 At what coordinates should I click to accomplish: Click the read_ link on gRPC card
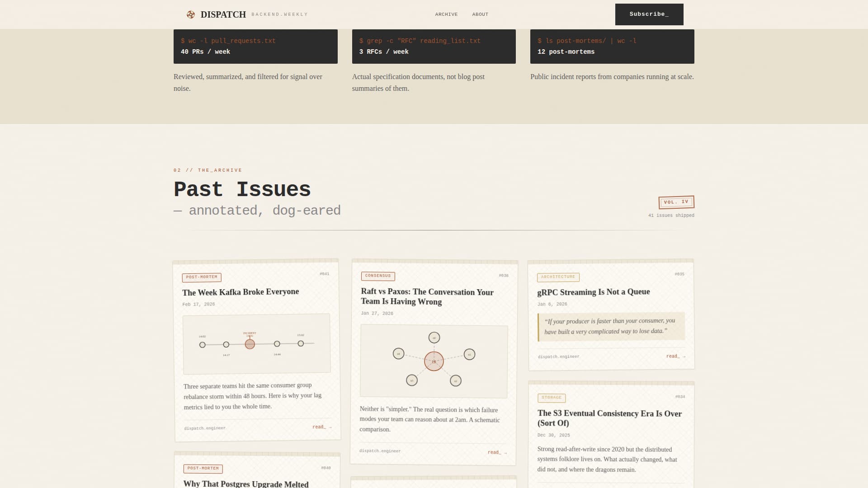click(676, 357)
